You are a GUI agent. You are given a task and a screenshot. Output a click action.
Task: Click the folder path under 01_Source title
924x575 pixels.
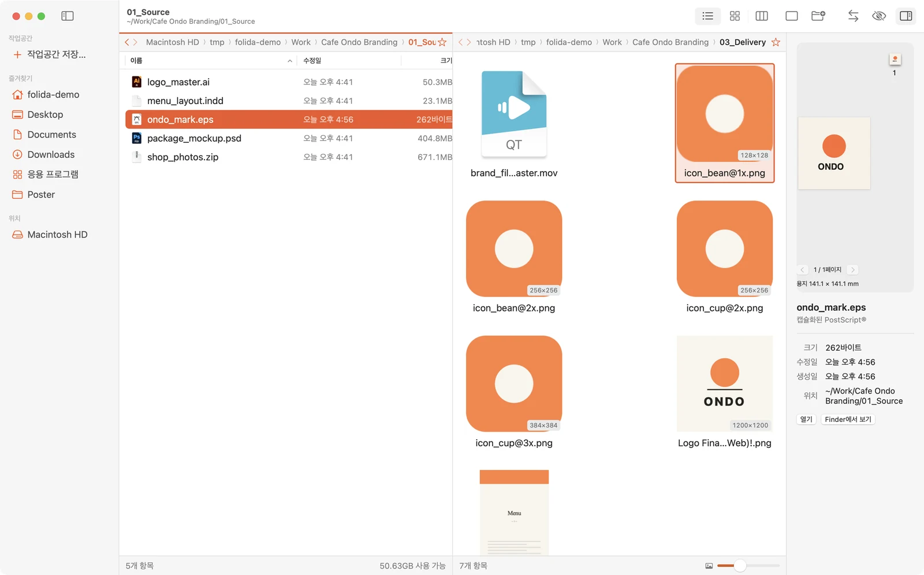click(191, 21)
